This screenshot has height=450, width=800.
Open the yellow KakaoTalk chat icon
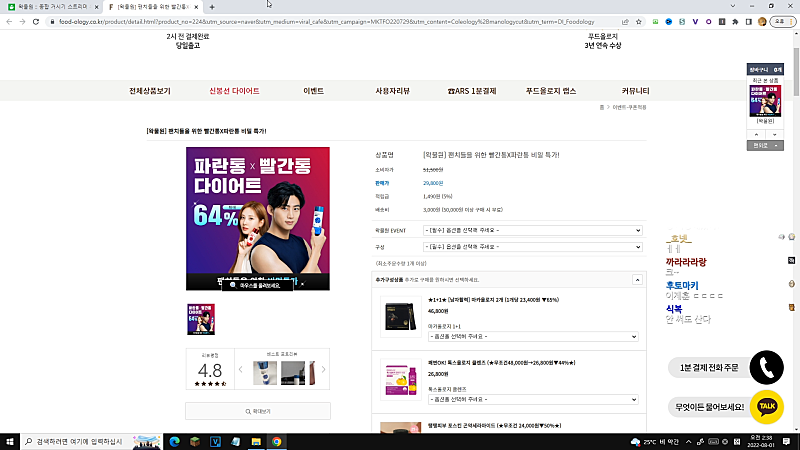point(766,406)
